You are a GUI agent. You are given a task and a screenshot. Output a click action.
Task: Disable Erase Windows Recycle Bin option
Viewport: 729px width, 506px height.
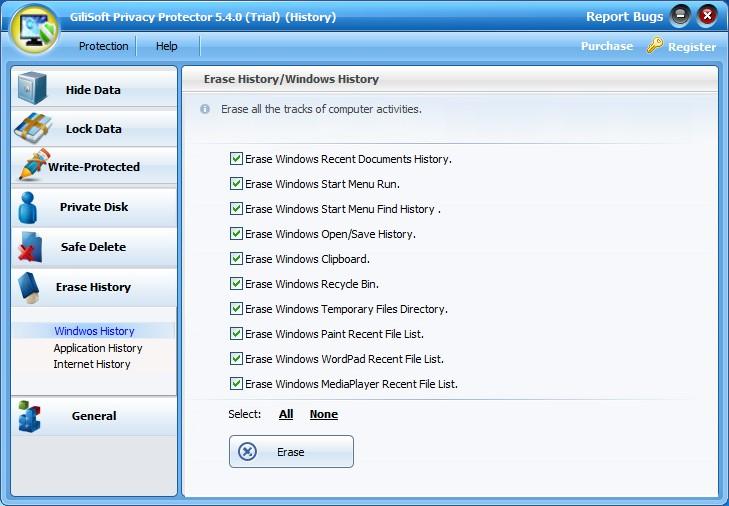pos(236,284)
